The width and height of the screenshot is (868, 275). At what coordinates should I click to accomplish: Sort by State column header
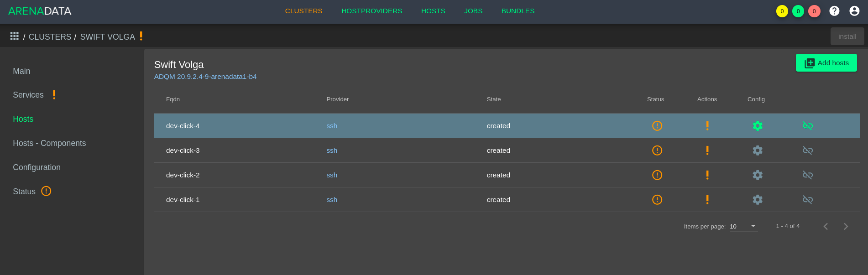click(x=494, y=99)
